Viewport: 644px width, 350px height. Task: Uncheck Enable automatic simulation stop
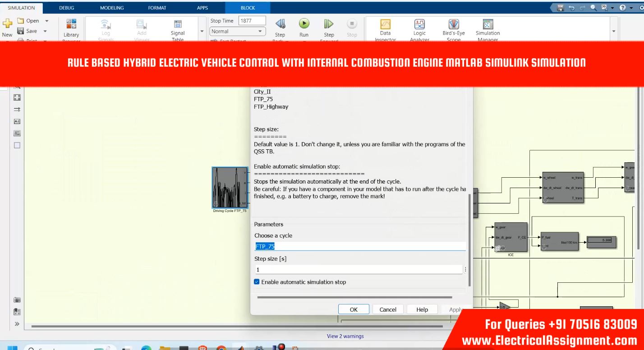click(257, 282)
